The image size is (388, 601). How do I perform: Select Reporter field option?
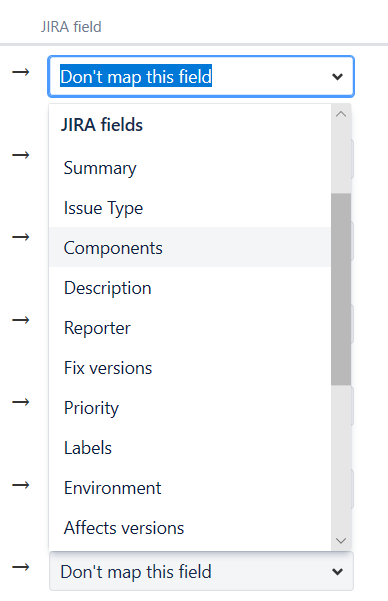pyautogui.click(x=190, y=328)
